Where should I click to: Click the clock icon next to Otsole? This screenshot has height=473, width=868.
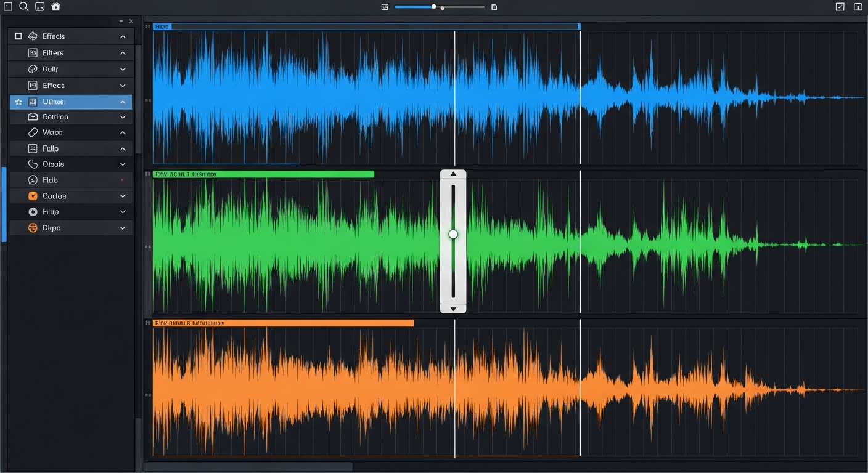point(34,164)
